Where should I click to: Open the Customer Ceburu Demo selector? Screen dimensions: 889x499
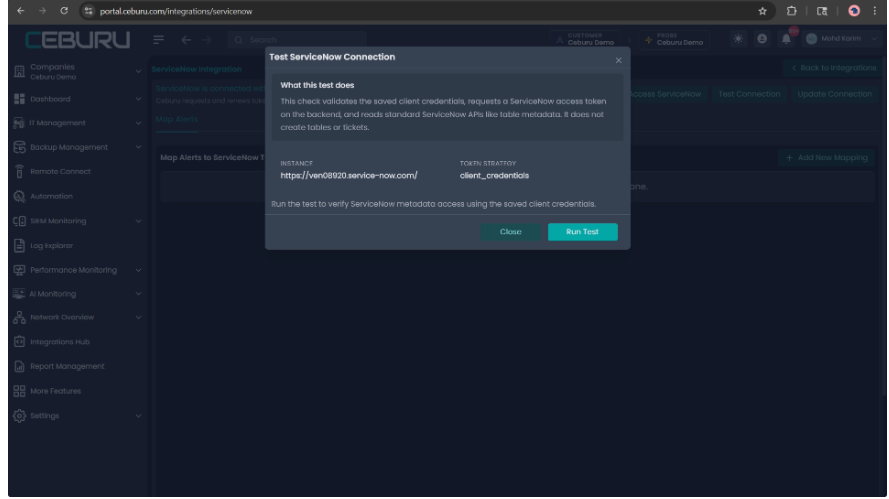[585, 39]
